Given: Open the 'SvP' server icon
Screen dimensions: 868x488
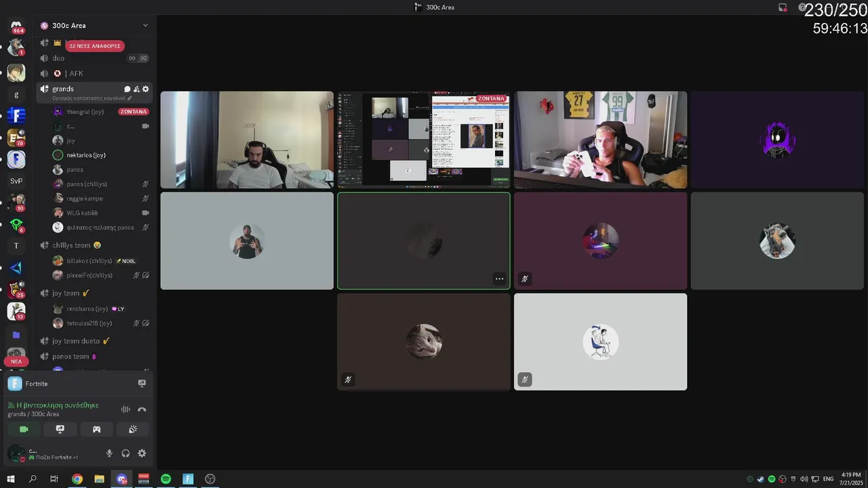Looking at the screenshot, I should [16, 181].
